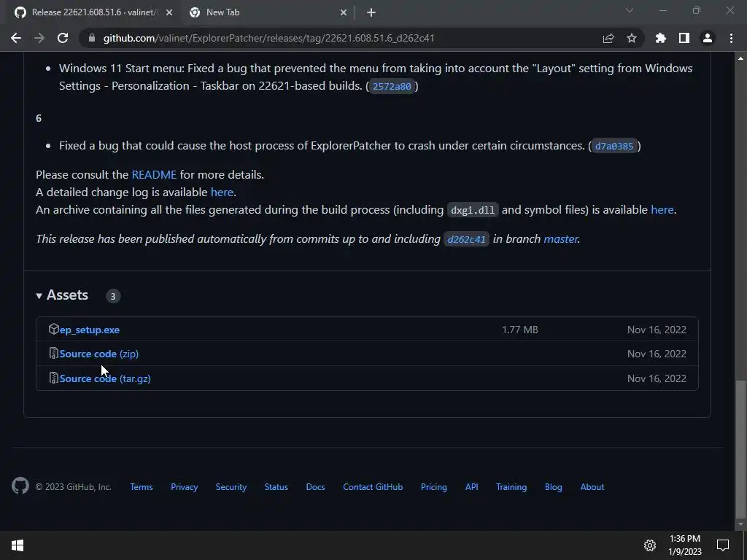747x560 pixels.
Task: Open the Pricing footer link
Action: 433,486
